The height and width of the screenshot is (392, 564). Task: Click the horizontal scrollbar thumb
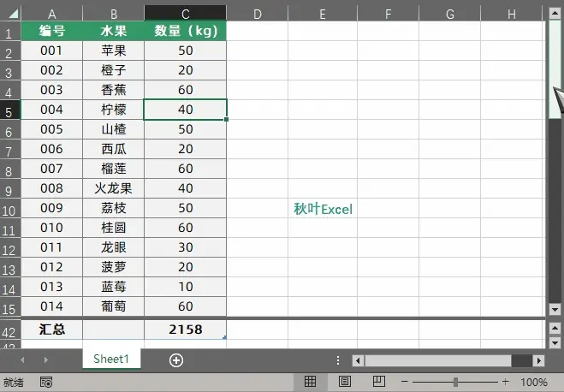(x=438, y=360)
